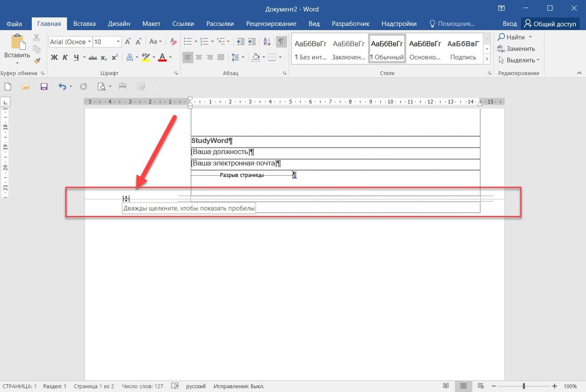The width and height of the screenshot is (586, 392).
Task: Switch to the Рецензирование tab
Action: click(x=271, y=23)
